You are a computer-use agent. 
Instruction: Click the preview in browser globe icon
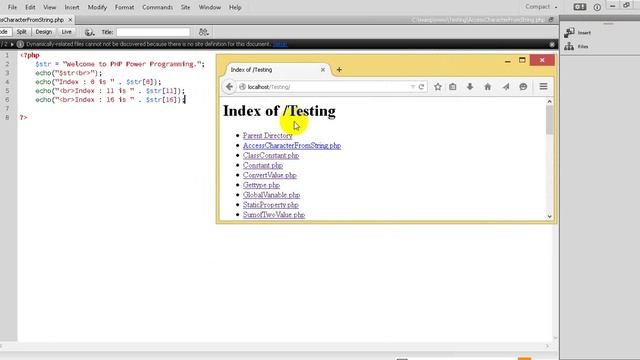89,32
